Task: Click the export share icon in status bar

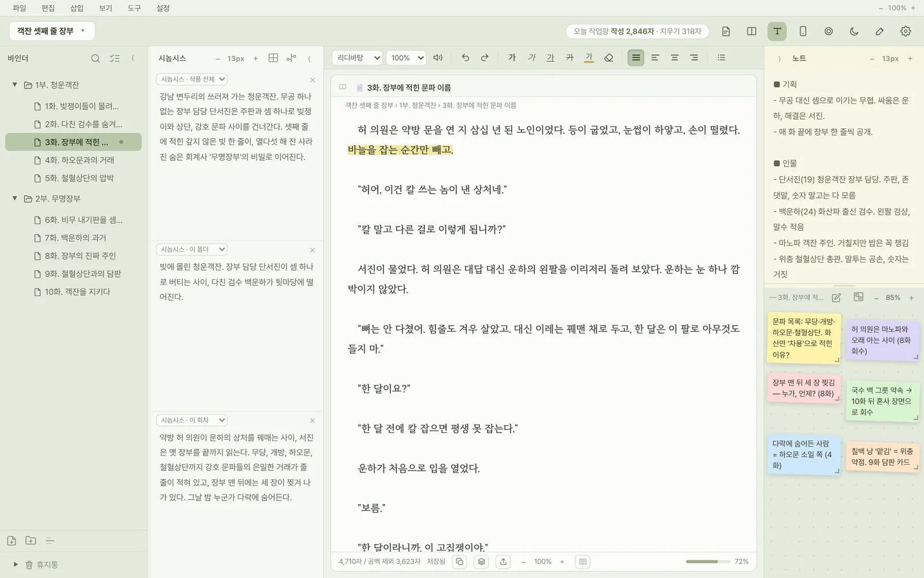Action: (504, 562)
